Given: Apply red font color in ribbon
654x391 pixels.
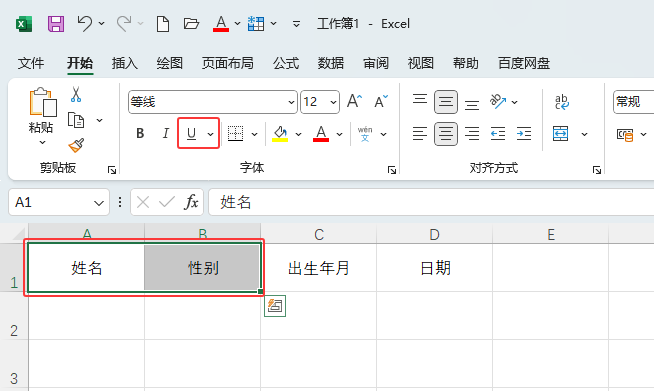Looking at the screenshot, I should click(x=321, y=134).
